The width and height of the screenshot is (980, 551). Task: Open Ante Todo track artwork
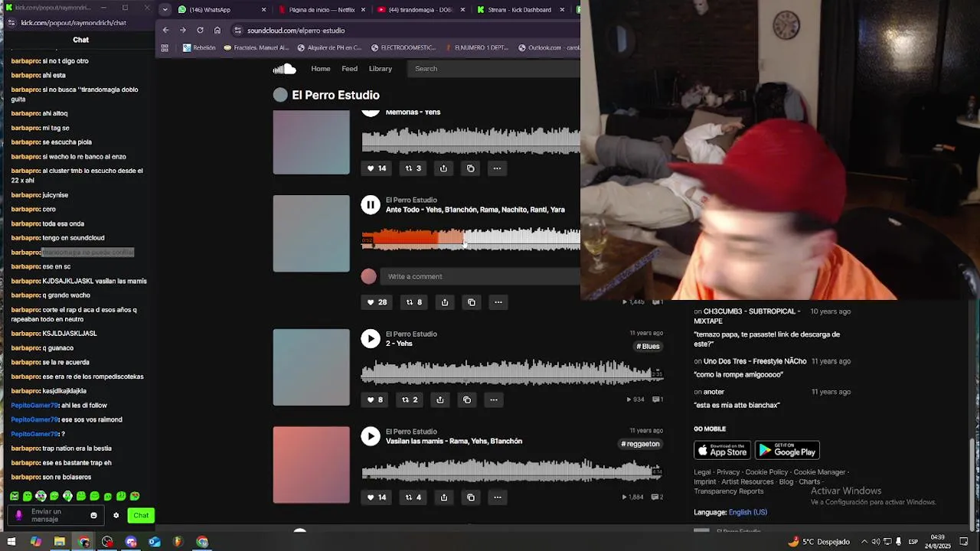[x=312, y=233]
